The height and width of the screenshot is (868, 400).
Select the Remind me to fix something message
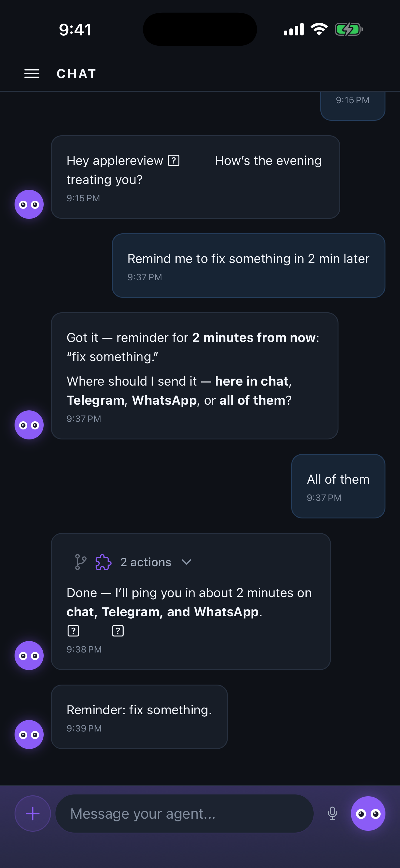click(x=248, y=265)
